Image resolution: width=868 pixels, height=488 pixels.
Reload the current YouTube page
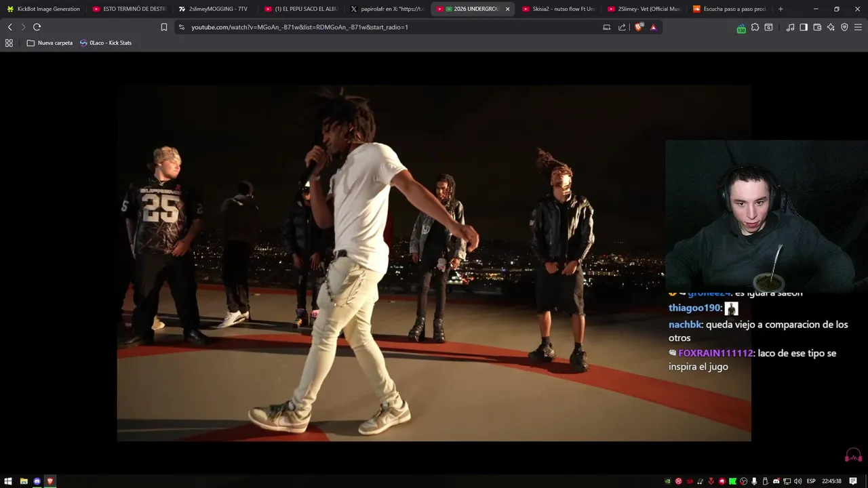tap(37, 27)
